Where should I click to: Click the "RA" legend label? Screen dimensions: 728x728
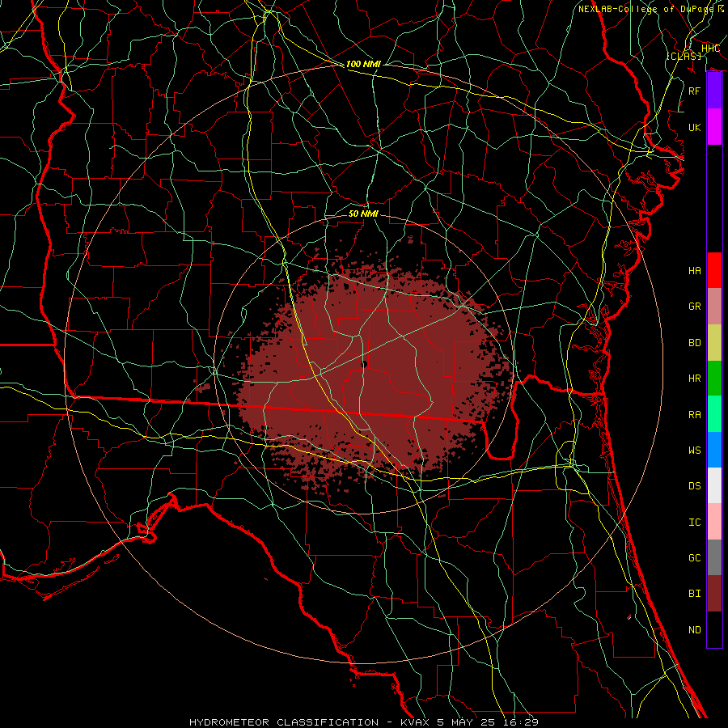pyautogui.click(x=695, y=414)
